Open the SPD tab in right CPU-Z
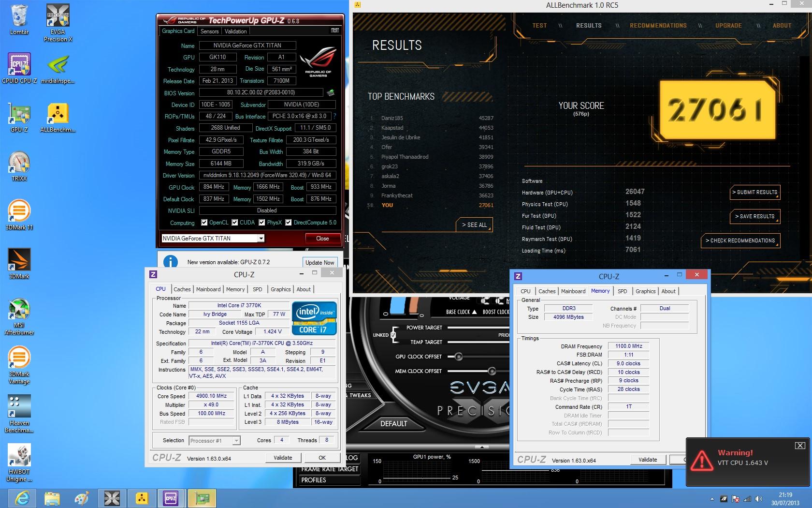The width and height of the screenshot is (812, 508). (x=623, y=291)
